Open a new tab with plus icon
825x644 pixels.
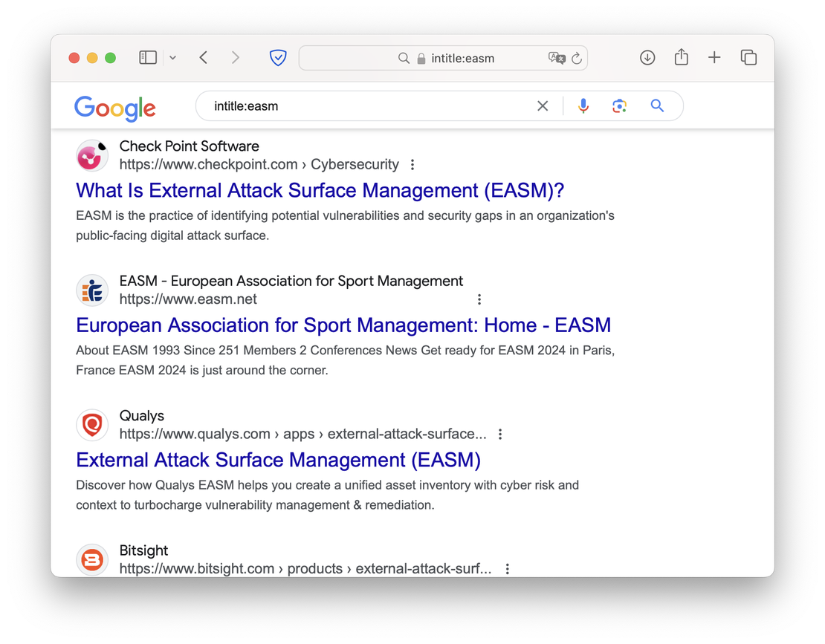714,58
